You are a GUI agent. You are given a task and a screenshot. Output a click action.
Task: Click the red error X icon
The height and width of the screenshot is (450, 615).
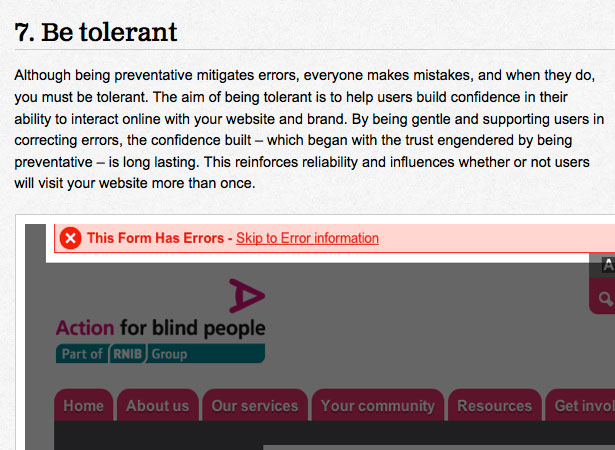[71, 238]
